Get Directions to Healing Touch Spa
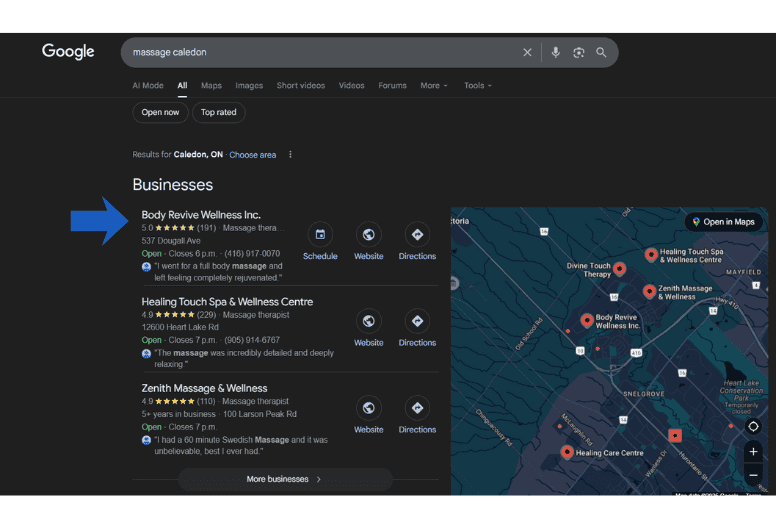 417,321
